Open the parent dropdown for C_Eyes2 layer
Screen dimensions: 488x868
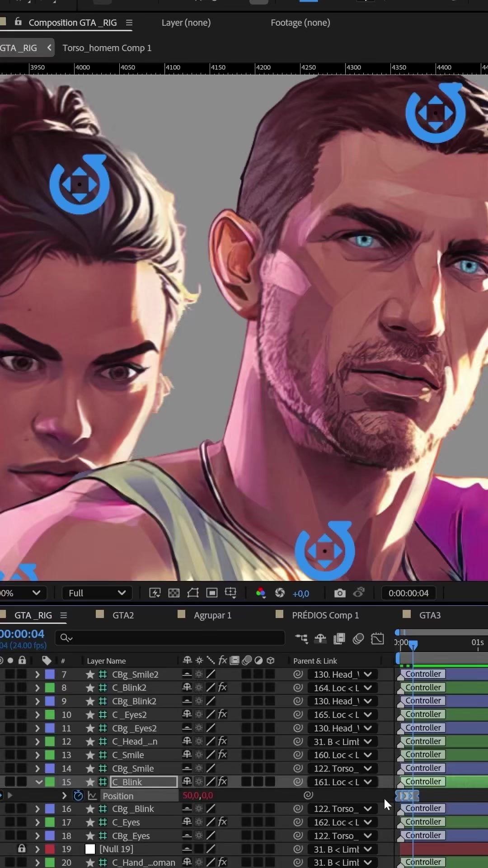pos(342,715)
